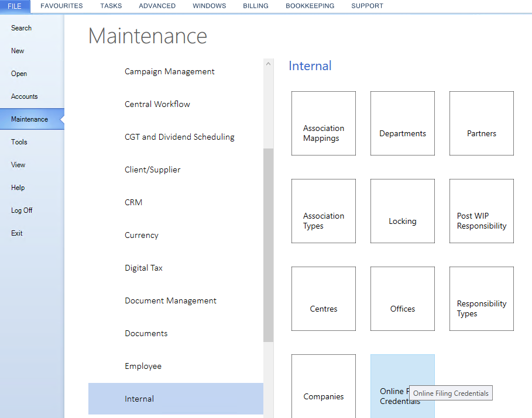The width and height of the screenshot is (532, 418).
Task: Open the BOOKKEEPING tab
Action: point(310,6)
